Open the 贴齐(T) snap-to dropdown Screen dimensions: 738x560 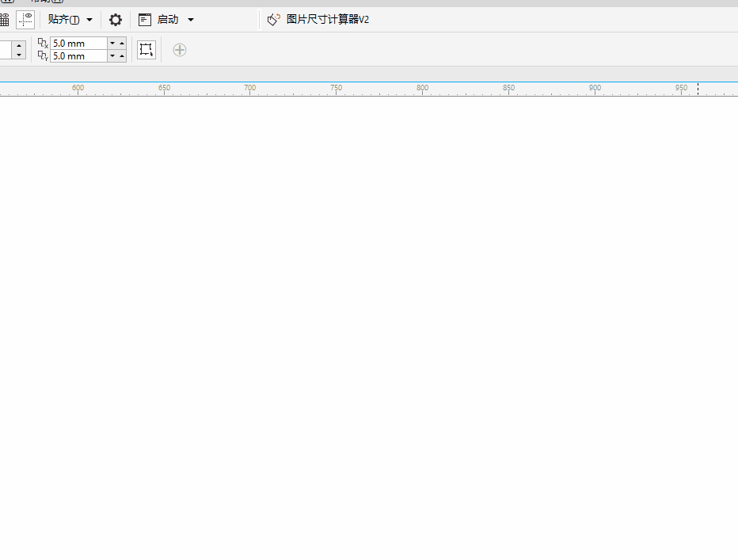(x=70, y=20)
